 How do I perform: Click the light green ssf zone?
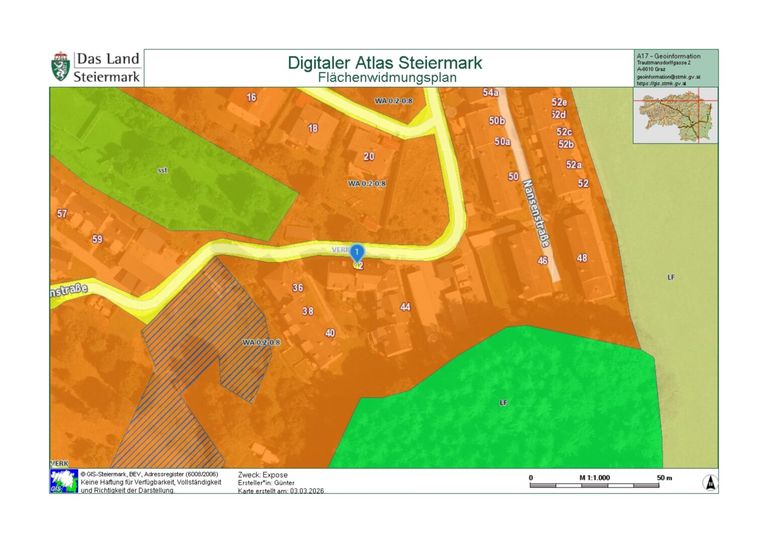160,170
